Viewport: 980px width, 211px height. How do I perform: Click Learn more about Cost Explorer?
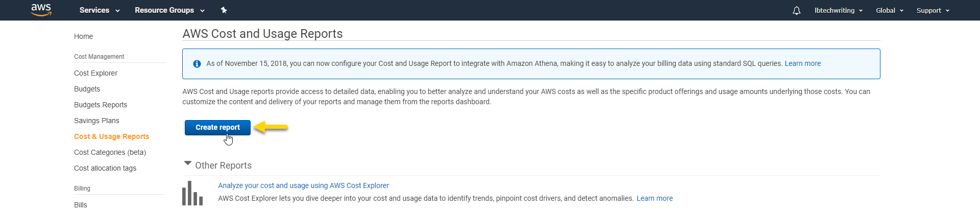(x=654, y=198)
